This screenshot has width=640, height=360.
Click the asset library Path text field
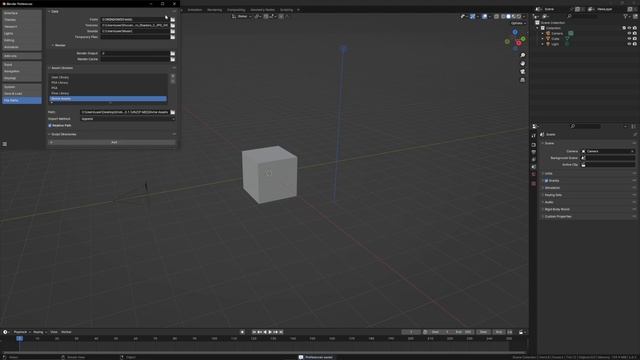tap(124, 112)
